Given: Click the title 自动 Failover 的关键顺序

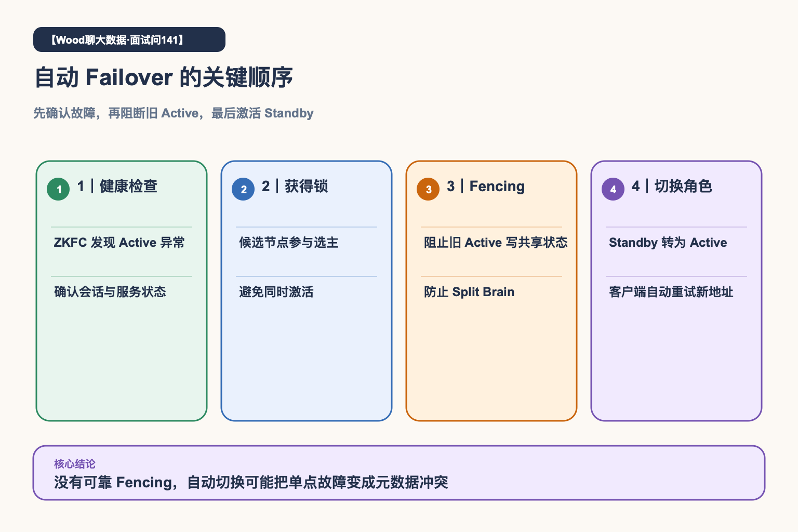Looking at the screenshot, I should click(164, 77).
